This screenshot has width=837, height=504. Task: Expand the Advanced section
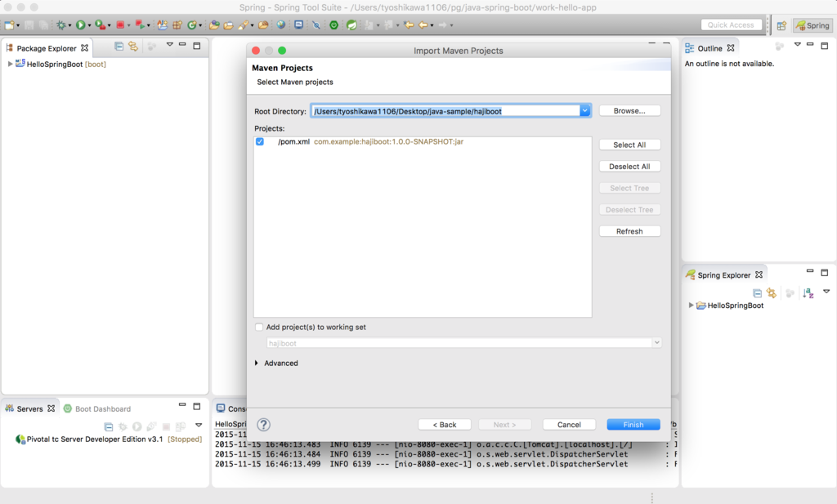pyautogui.click(x=257, y=364)
